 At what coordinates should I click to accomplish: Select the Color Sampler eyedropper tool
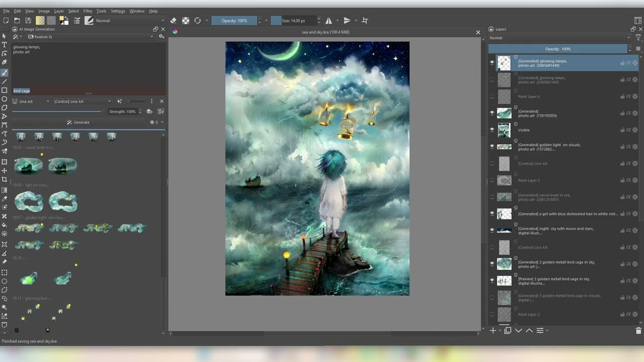[5, 199]
